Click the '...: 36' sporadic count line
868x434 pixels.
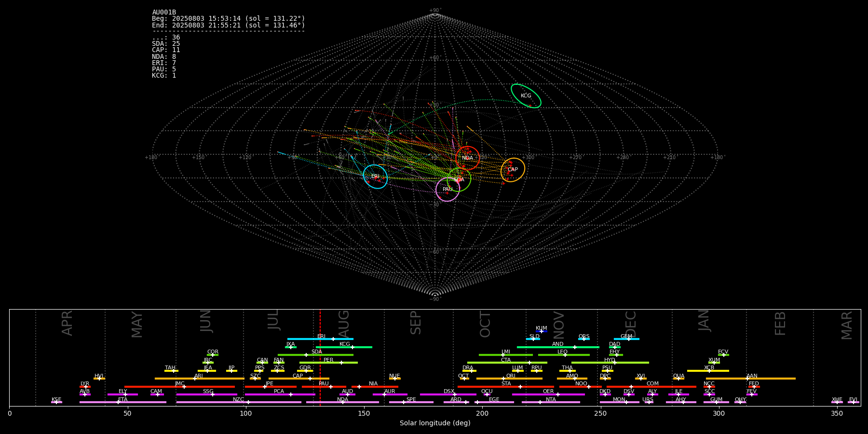coord(166,38)
